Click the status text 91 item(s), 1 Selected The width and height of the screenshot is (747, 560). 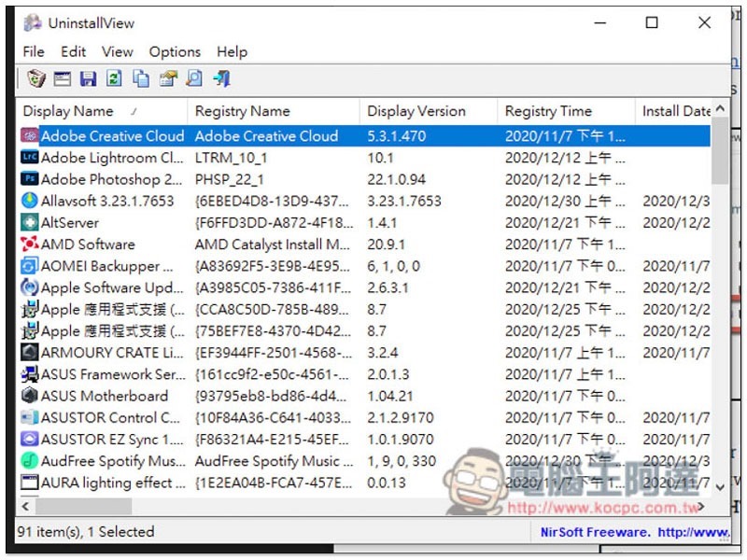[x=86, y=531]
